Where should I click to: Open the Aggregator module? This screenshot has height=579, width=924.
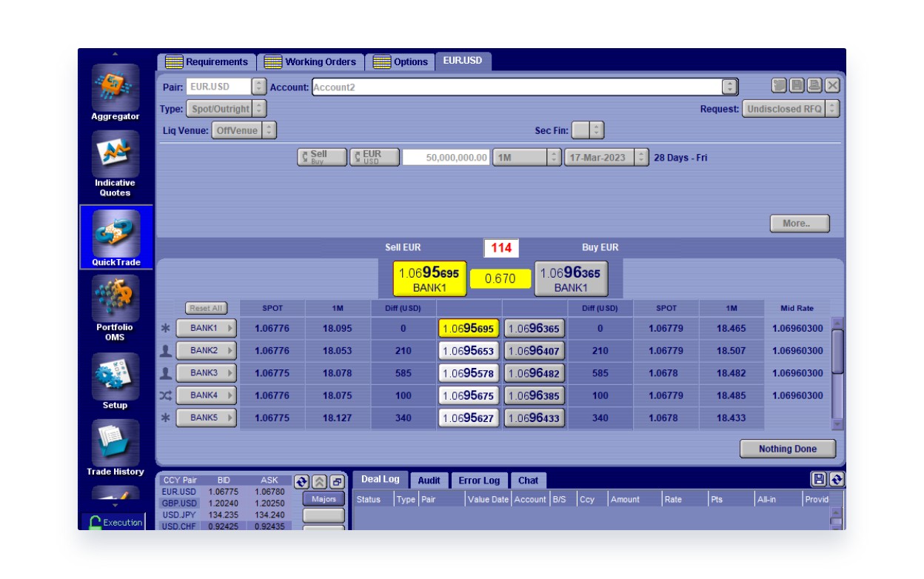click(x=115, y=93)
